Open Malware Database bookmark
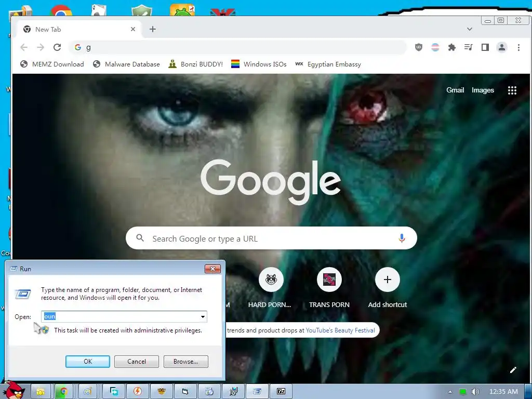 (x=126, y=64)
